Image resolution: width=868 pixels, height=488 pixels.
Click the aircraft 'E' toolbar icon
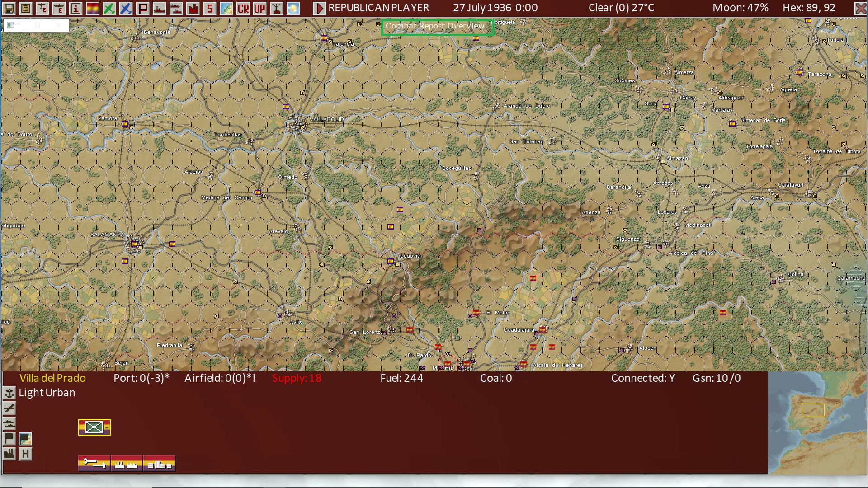tap(42, 8)
